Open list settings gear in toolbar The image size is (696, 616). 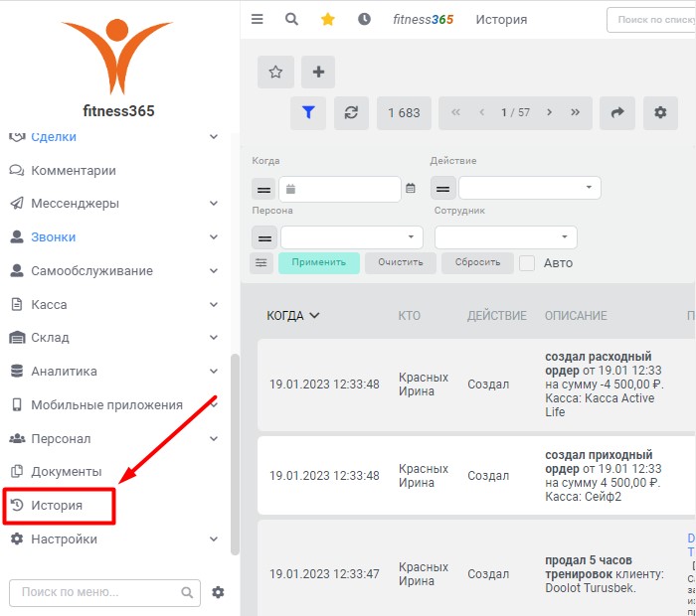(x=660, y=112)
